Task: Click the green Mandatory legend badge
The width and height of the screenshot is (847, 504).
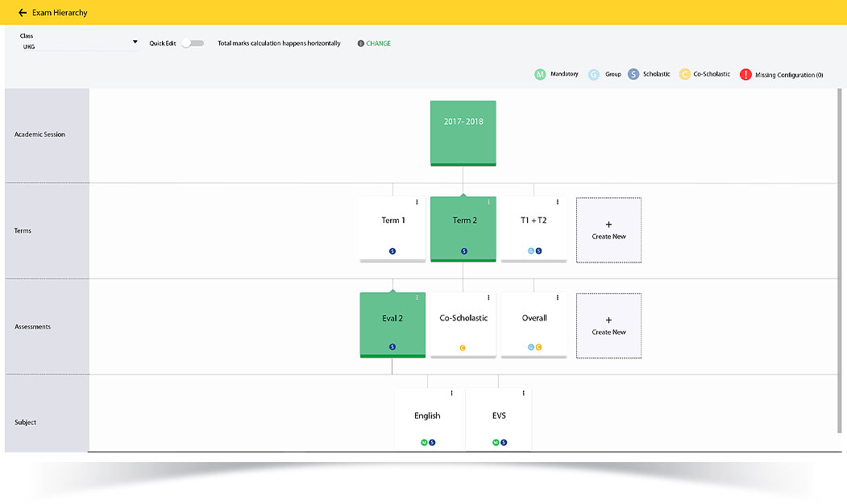Action: 540,74
